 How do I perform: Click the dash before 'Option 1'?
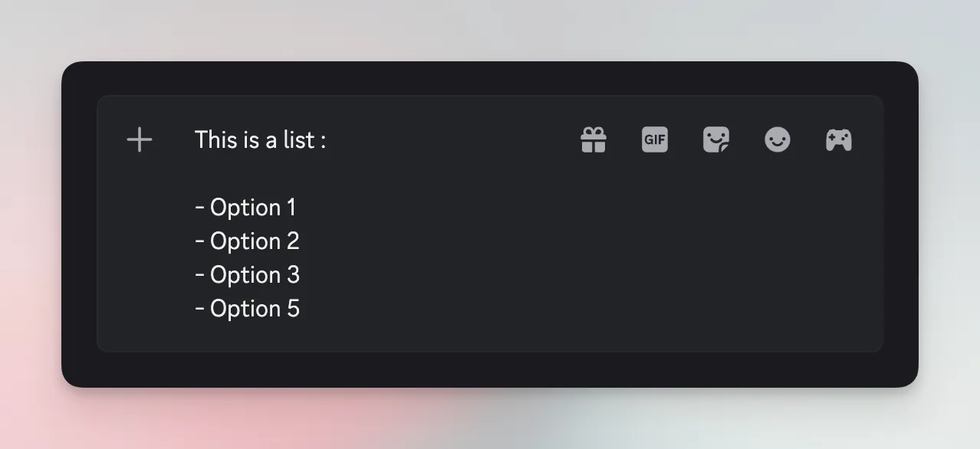[x=199, y=207]
